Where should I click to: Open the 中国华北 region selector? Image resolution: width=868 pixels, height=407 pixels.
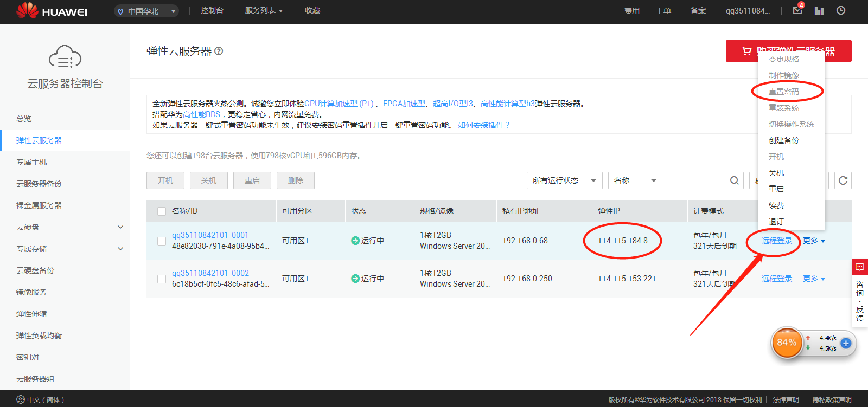point(146,11)
